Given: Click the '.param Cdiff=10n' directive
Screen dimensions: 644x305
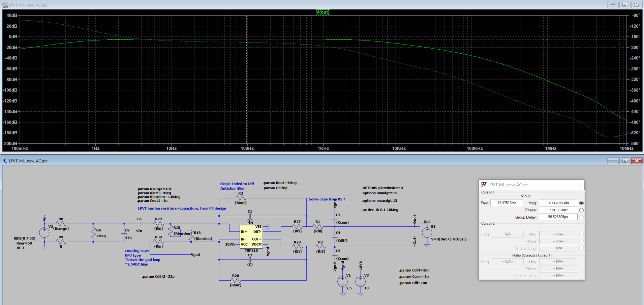Looking at the screenshot, I should point(414,270).
